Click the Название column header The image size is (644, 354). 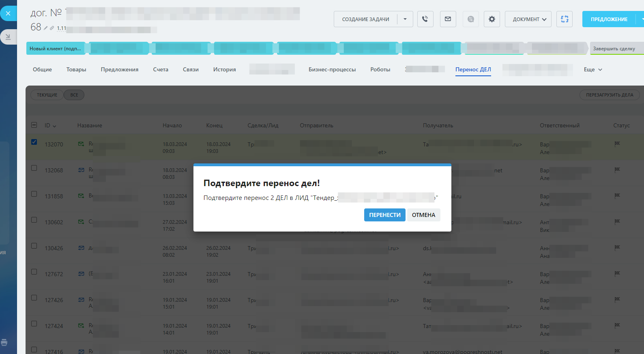coord(90,125)
